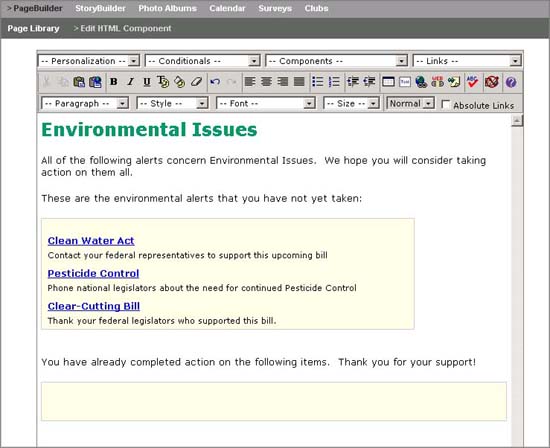
Task: Expand the Components dropdown
Action: (x=336, y=61)
